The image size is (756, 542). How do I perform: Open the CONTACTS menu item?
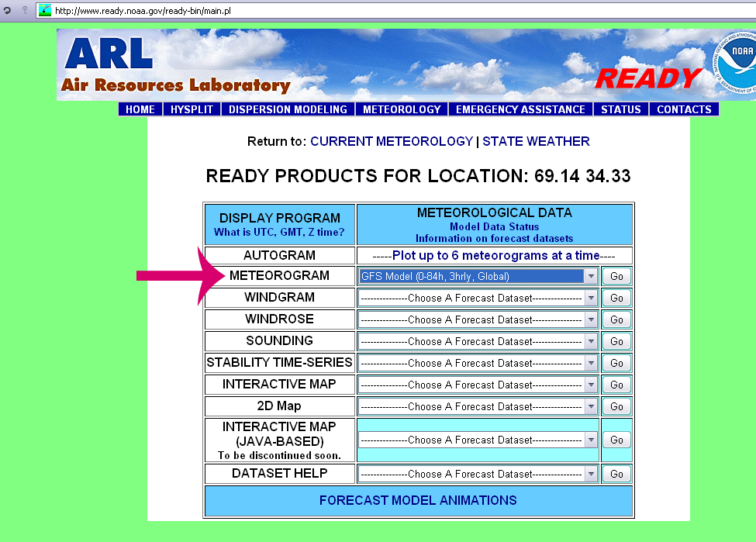click(684, 109)
